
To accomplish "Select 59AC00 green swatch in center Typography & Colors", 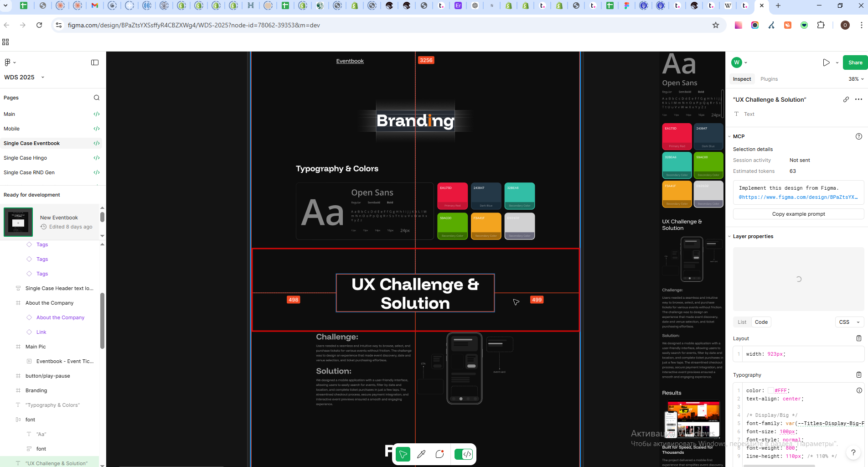I will [x=452, y=226].
